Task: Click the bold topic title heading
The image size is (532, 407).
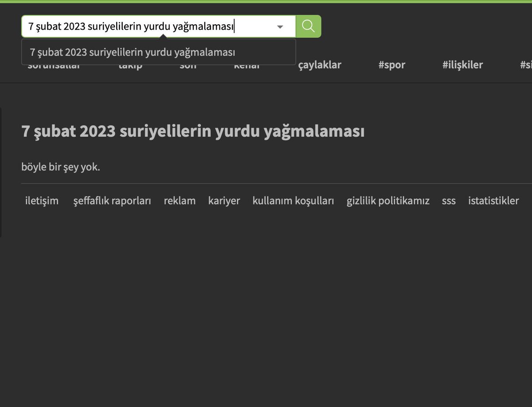Action: tap(193, 132)
